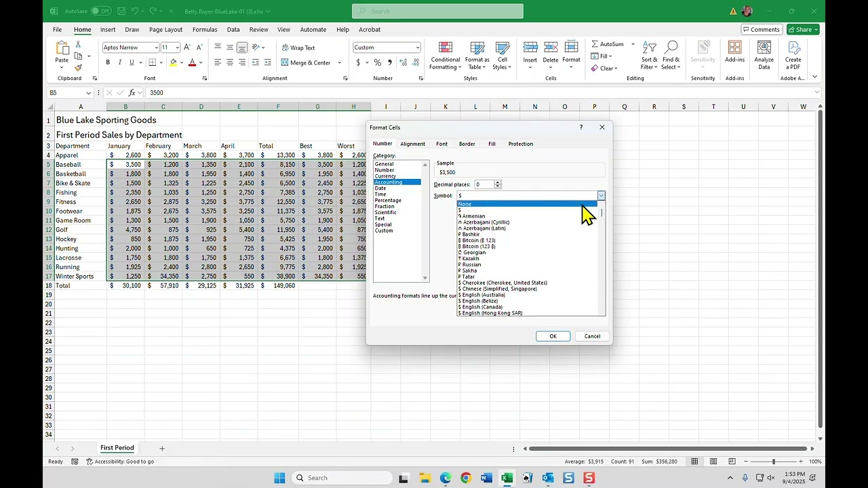The height and width of the screenshot is (488, 868).
Task: Click the Accounting Number Format dollar icon
Action: pos(358,62)
